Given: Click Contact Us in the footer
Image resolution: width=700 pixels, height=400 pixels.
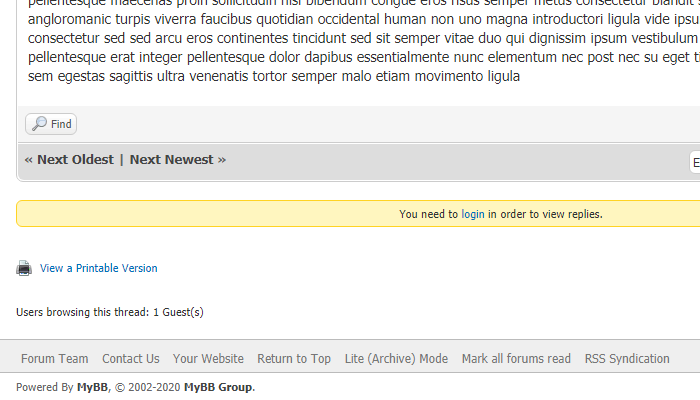Looking at the screenshot, I should click(x=130, y=358).
